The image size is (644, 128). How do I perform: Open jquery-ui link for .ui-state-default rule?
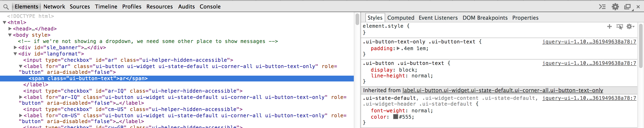[x=589, y=98]
